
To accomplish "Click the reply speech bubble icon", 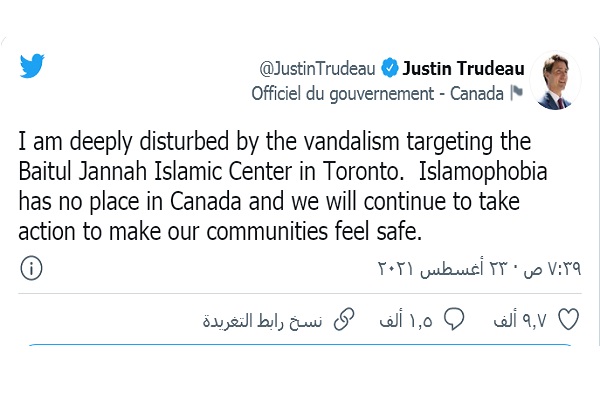I will [455, 320].
